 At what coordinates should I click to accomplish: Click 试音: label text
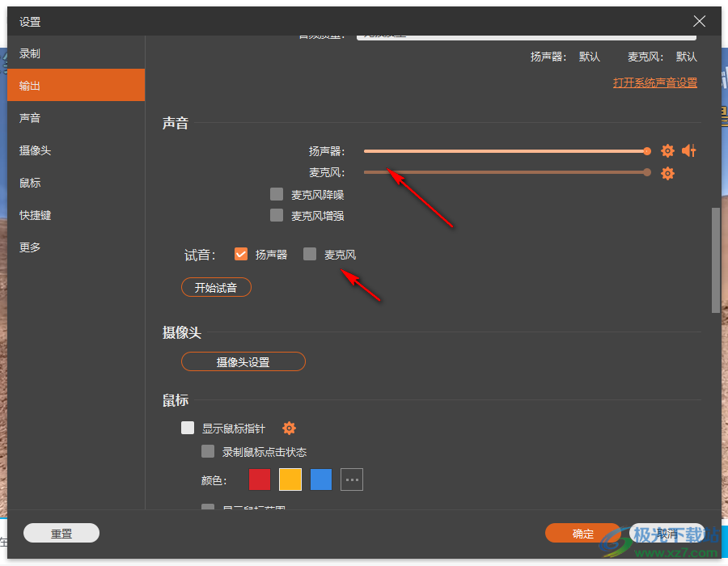(200, 255)
